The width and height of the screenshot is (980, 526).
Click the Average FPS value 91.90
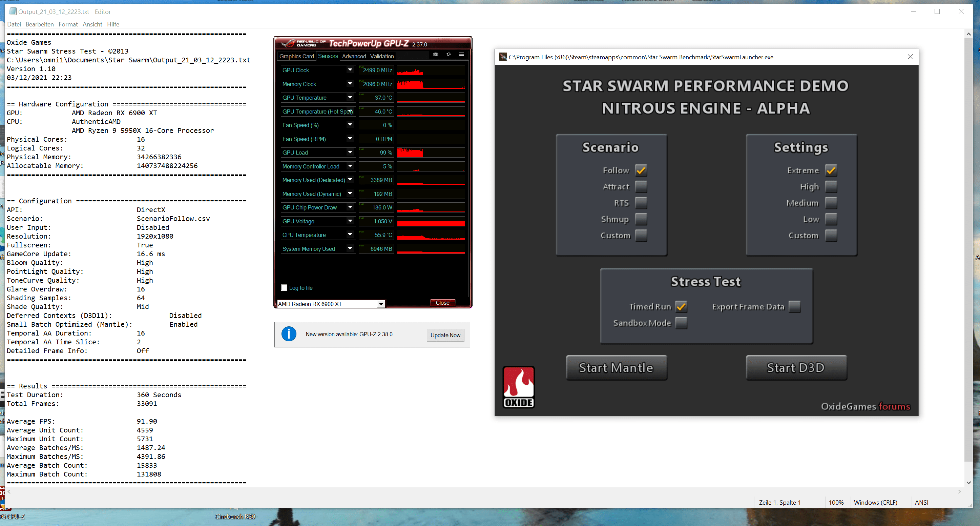point(147,421)
